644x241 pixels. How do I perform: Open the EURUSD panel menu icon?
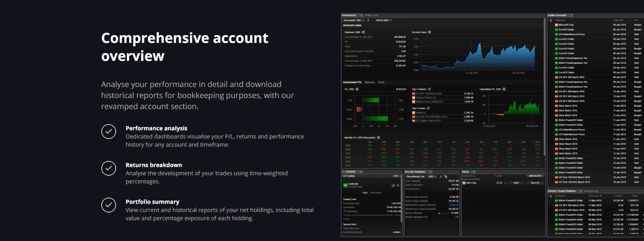point(361,172)
